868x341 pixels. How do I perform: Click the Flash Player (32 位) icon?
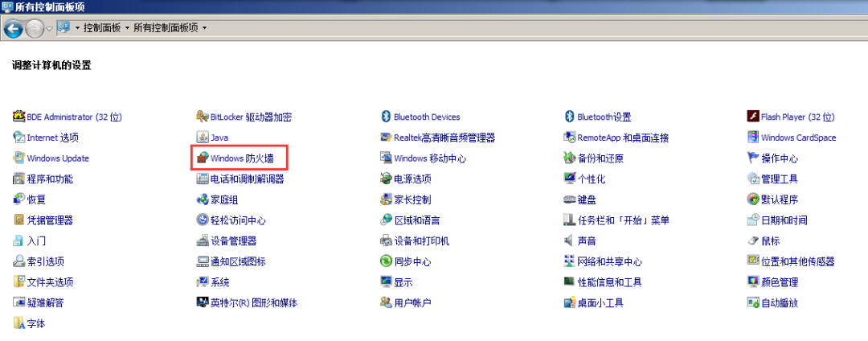pos(753,117)
